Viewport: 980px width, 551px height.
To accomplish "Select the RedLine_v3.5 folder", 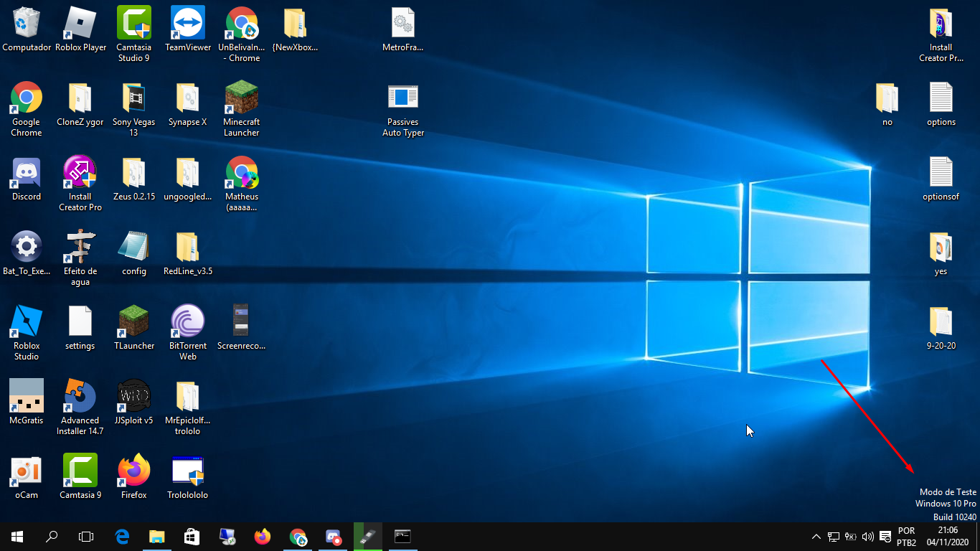I will click(188, 254).
